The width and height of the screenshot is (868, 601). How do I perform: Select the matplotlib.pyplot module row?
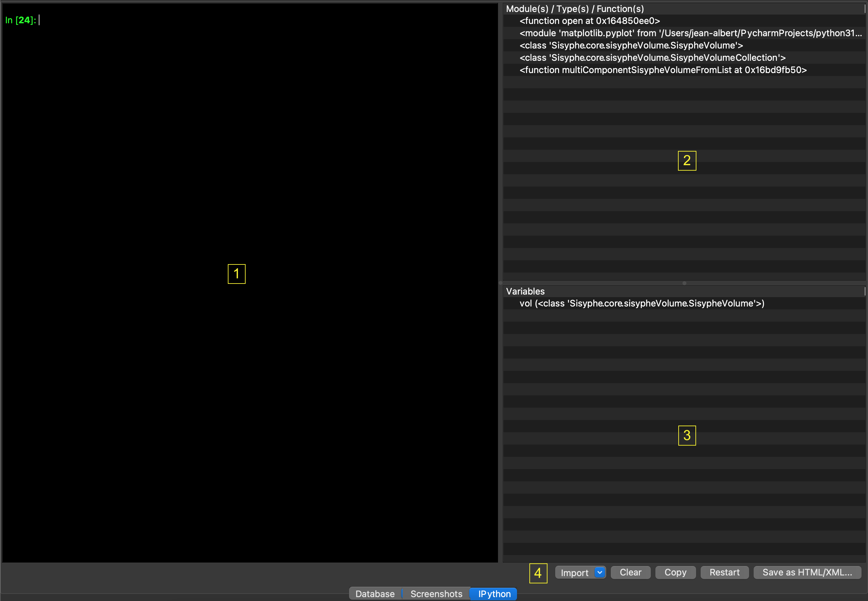click(684, 33)
